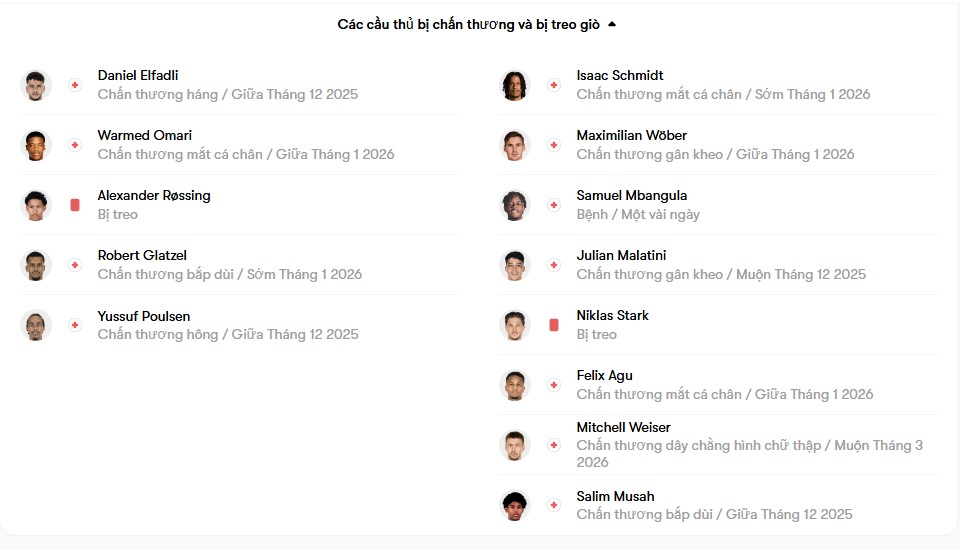This screenshot has width=960, height=550.
Task: Click injury icon next to Robert Glatzel
Action: (74, 265)
